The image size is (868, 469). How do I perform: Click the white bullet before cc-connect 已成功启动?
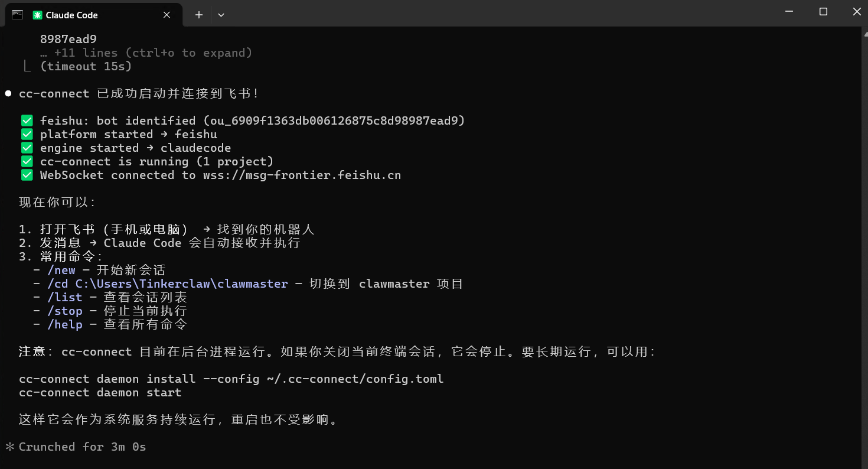tap(8, 94)
